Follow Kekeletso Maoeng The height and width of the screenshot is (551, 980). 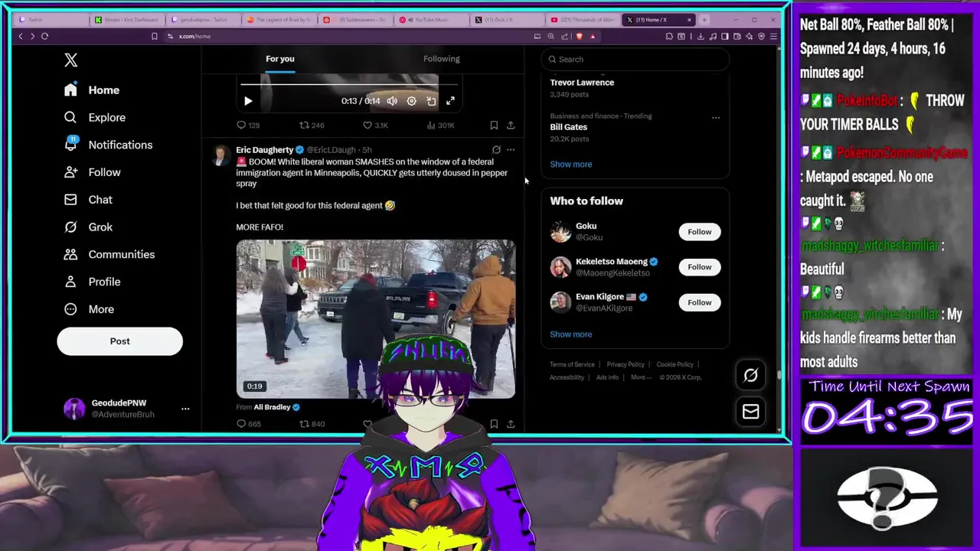point(699,267)
